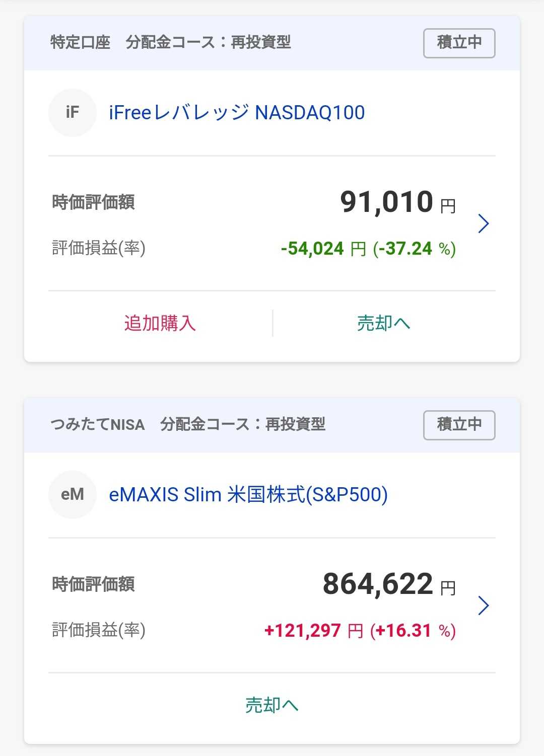The height and width of the screenshot is (756, 544).
Task: Tap 追加購入 for the iFree NASDAQ100 fund
Action: click(160, 323)
